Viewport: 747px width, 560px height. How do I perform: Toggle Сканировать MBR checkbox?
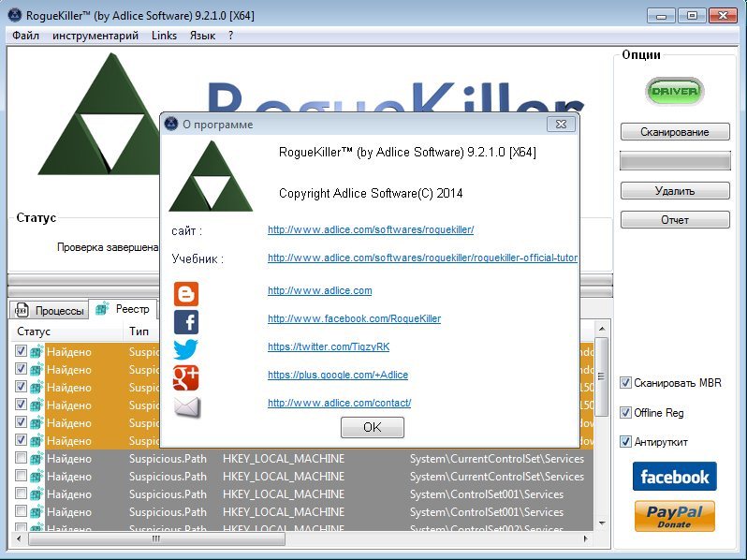coord(625,383)
